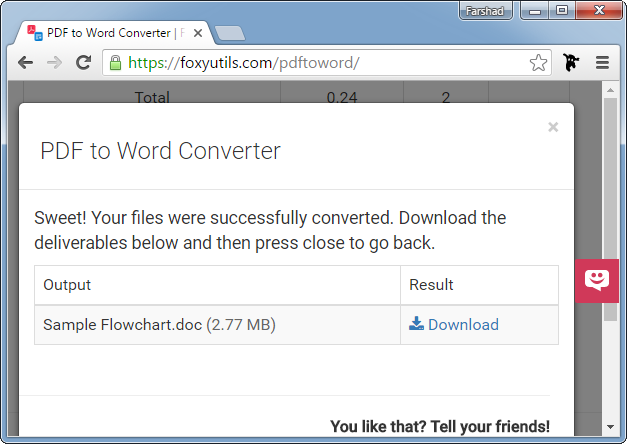The width and height of the screenshot is (627, 444).
Task: Open the pink smiley feedback chat widget
Action: pyautogui.click(x=597, y=280)
